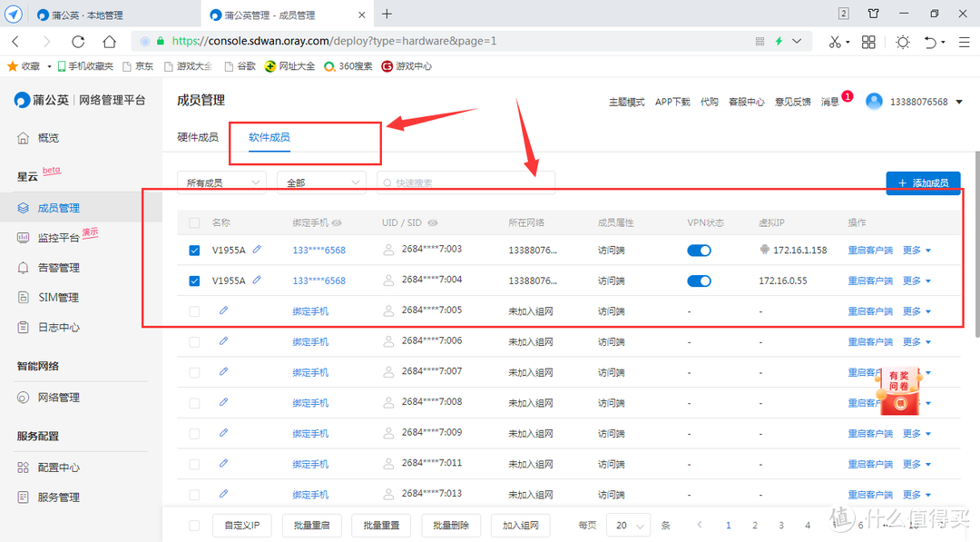Screen dimensions: 980x542
Task: Disable VPN for member 2684****7:003
Action: [x=699, y=250]
